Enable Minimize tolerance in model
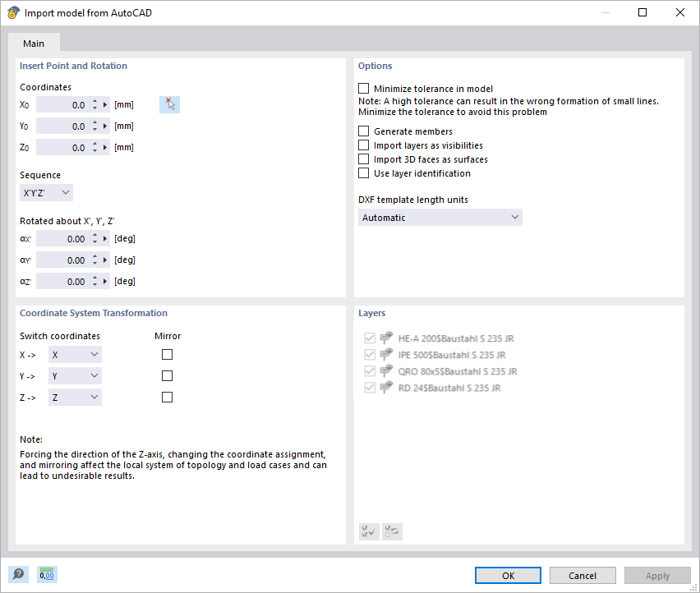The height and width of the screenshot is (593, 700). pos(363,88)
